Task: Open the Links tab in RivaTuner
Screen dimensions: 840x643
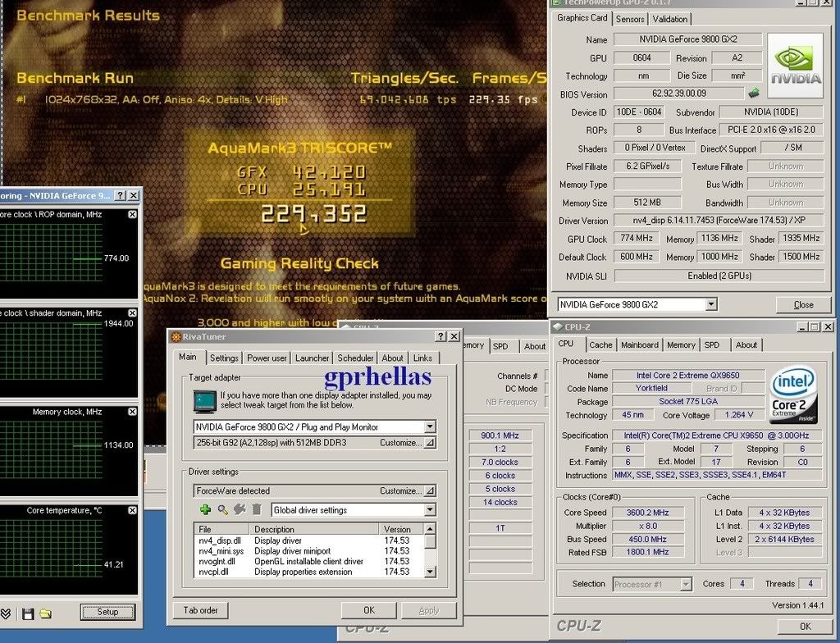Action: pyautogui.click(x=422, y=358)
